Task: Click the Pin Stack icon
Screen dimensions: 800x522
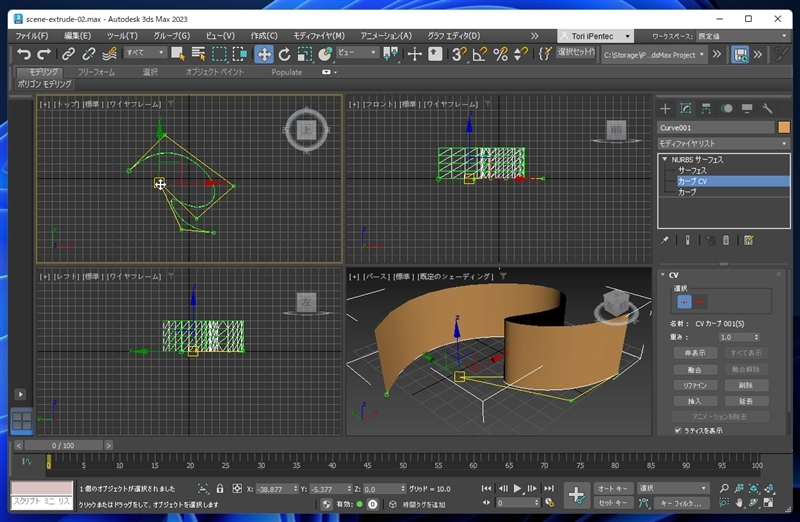Action: [x=665, y=240]
